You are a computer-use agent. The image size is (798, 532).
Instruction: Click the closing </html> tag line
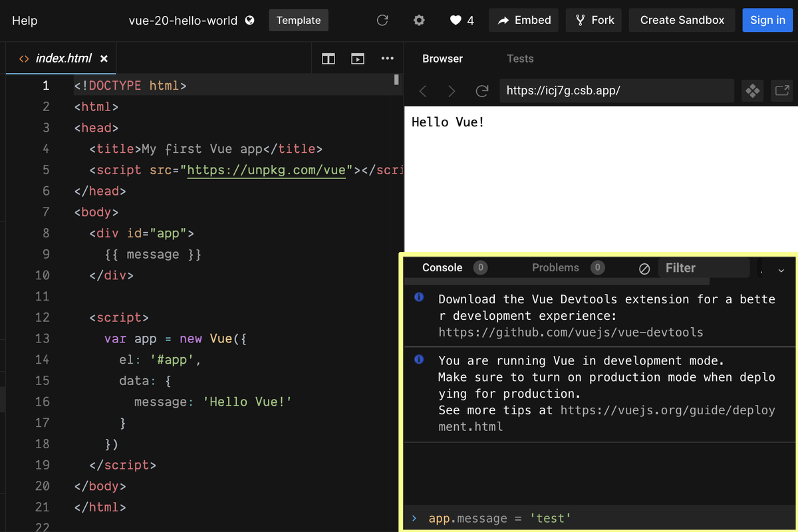[x=100, y=507]
